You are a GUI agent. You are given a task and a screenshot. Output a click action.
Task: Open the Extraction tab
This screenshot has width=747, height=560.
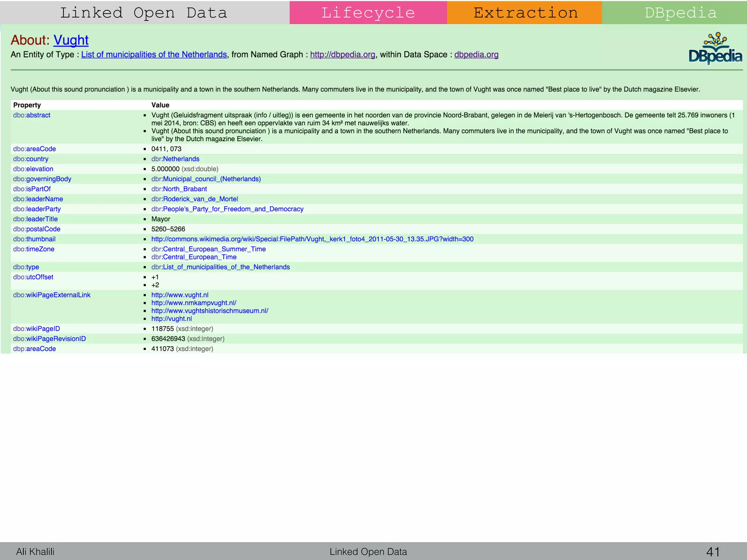click(x=525, y=13)
